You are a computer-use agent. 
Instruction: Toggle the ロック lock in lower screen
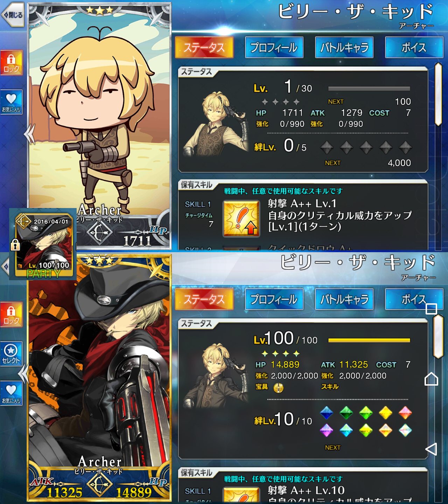[x=12, y=315]
